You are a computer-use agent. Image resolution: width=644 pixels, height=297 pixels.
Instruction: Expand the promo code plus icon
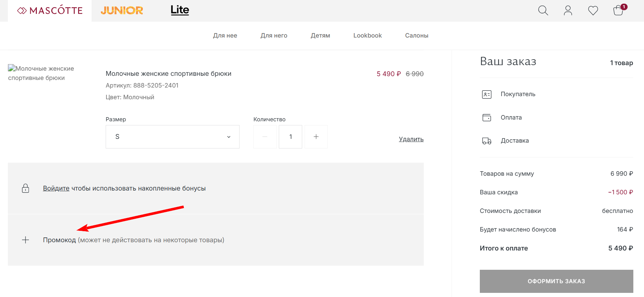pyautogui.click(x=25, y=240)
